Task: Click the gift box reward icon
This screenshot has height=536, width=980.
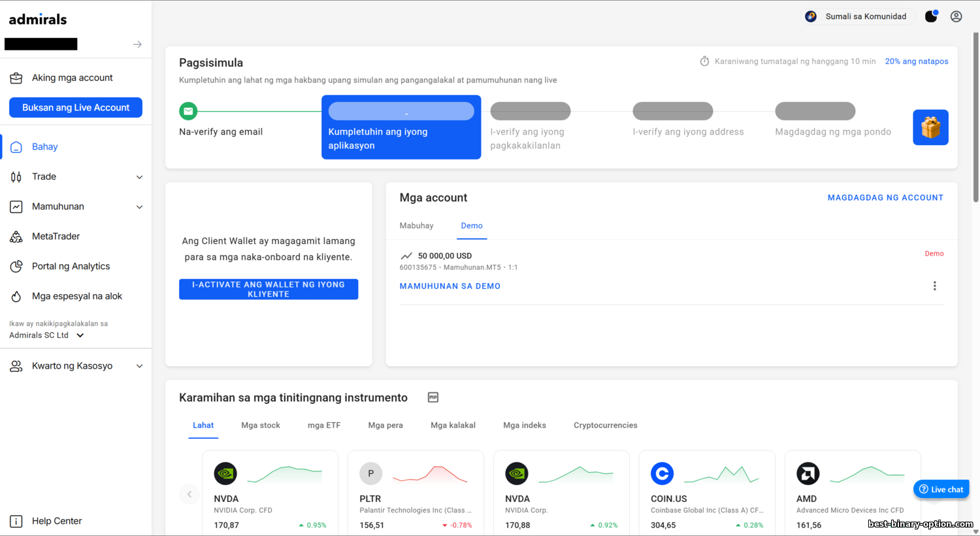Action: (x=930, y=127)
